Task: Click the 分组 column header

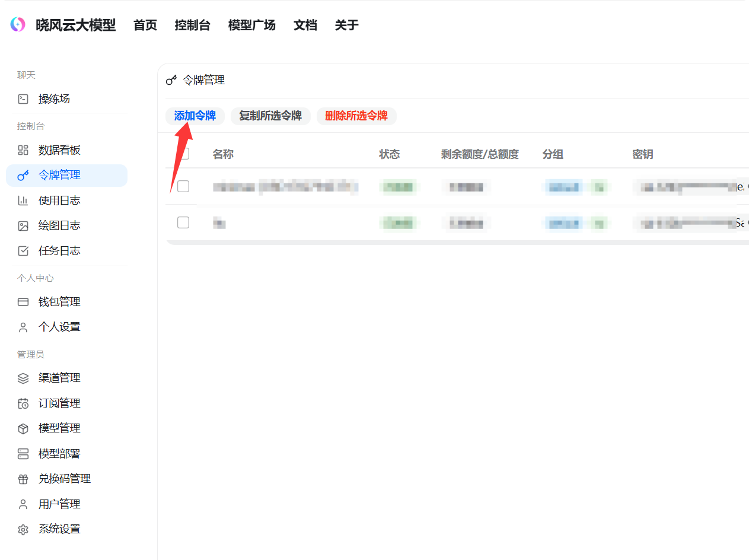Action: (x=553, y=154)
